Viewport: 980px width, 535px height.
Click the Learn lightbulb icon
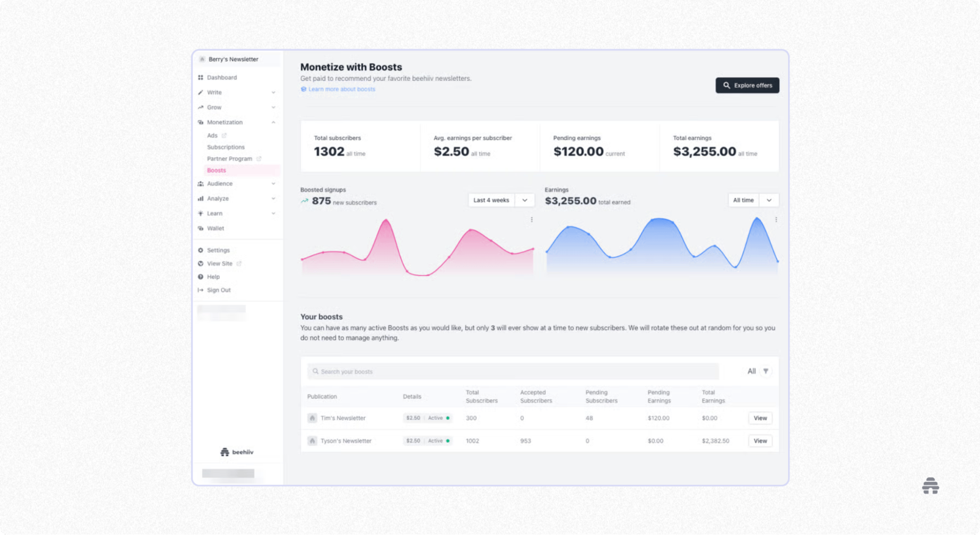(x=201, y=213)
